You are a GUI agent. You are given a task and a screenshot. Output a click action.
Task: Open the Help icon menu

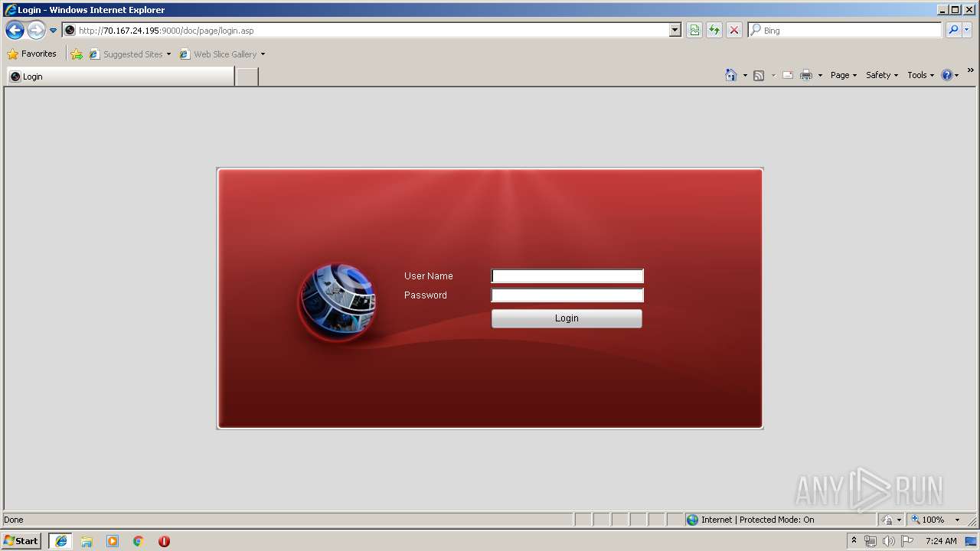[x=950, y=75]
